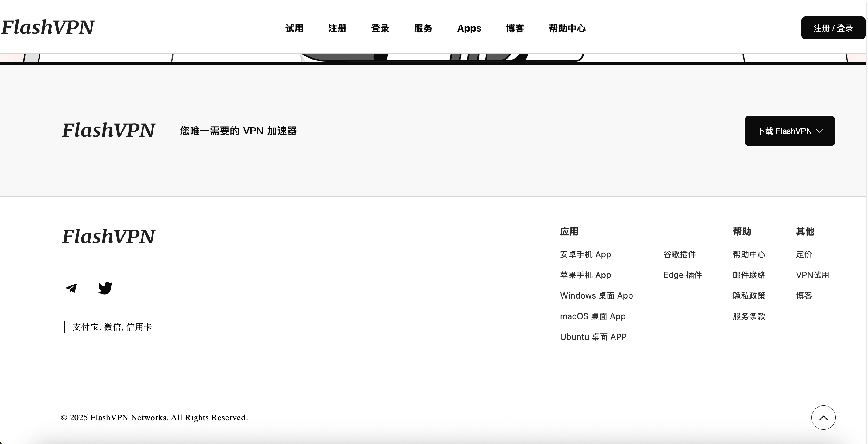Open the footer 帮助中心 link
The image size is (868, 444).
[x=749, y=254]
